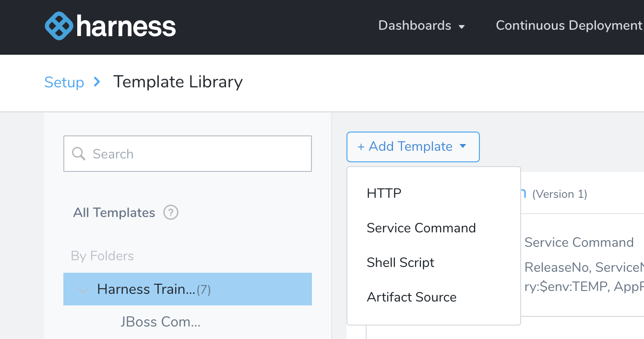Click the magnifying glass search icon
This screenshot has height=339, width=644.
tap(79, 154)
